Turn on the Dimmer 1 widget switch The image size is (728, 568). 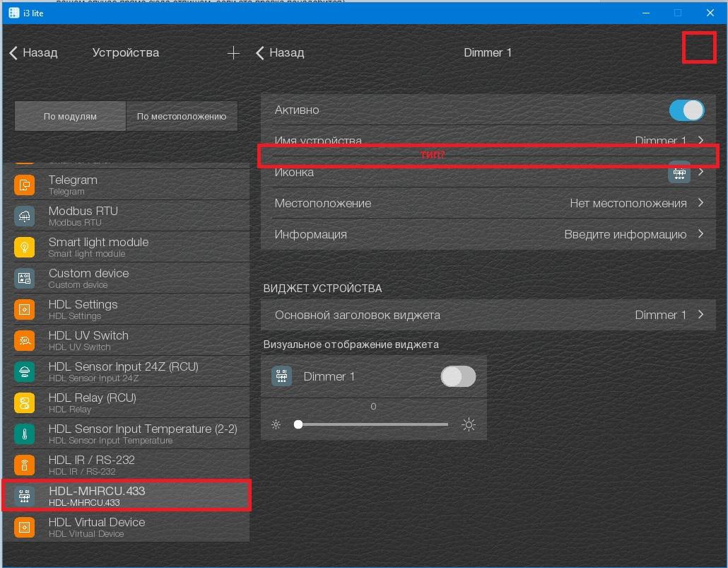[458, 376]
